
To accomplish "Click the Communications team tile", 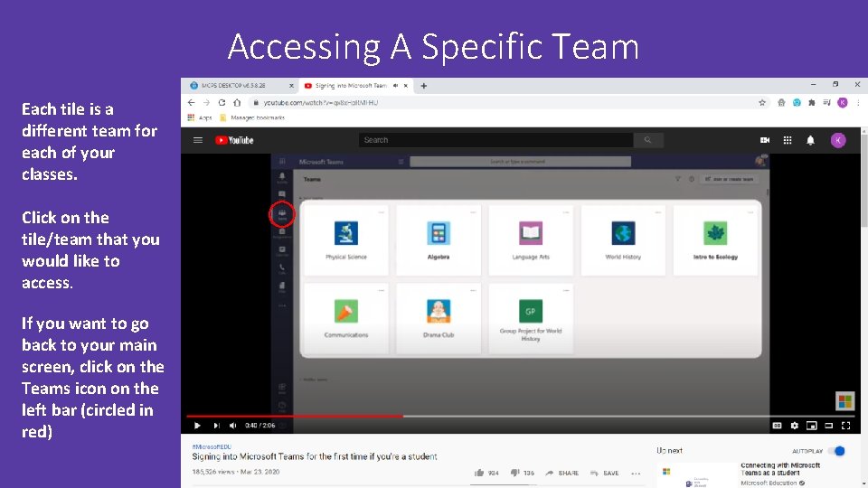I will coord(346,318).
